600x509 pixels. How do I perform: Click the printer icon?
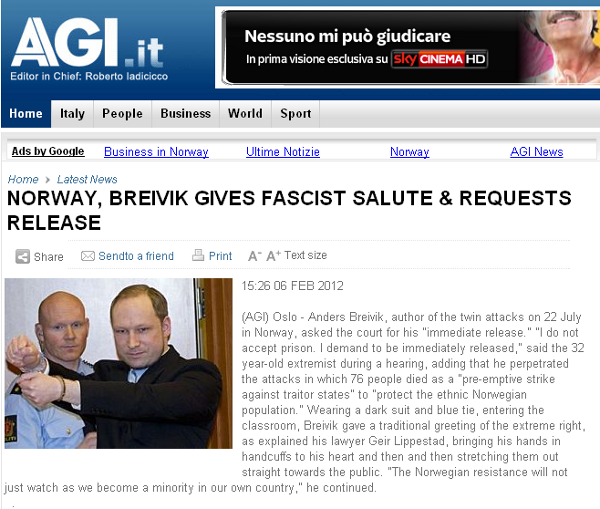[198, 255]
